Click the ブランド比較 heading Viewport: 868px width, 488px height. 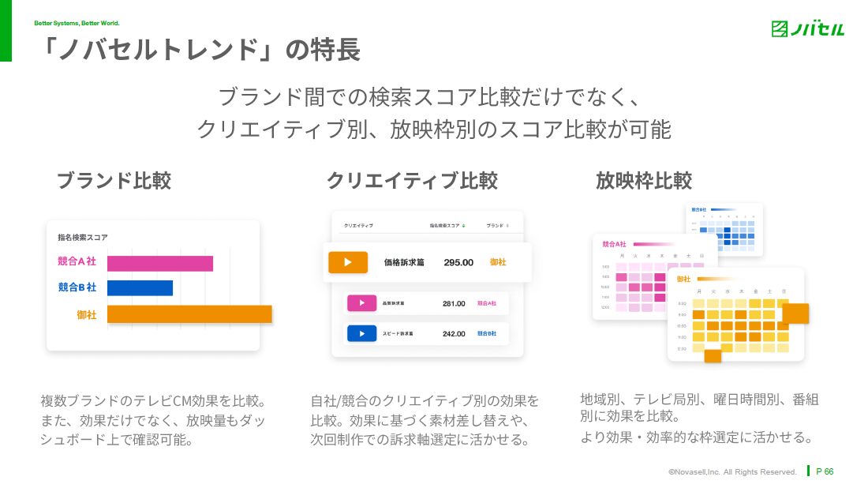coord(114,181)
